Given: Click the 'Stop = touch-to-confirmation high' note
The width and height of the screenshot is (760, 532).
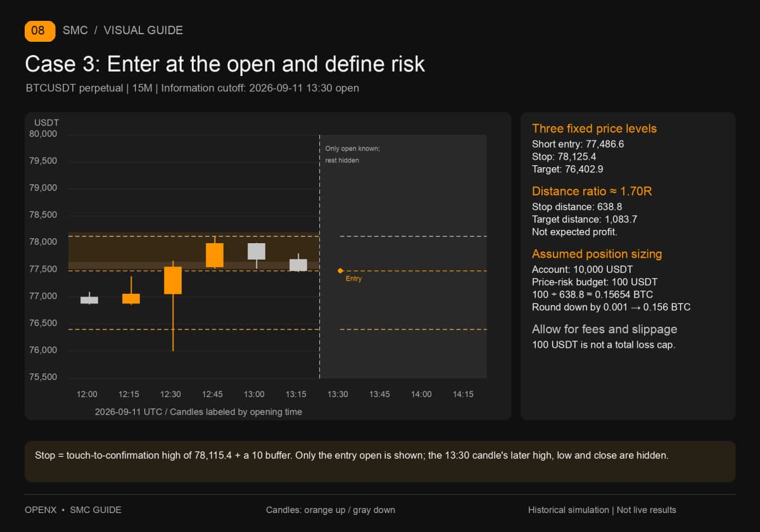Looking at the screenshot, I should 351,455.
